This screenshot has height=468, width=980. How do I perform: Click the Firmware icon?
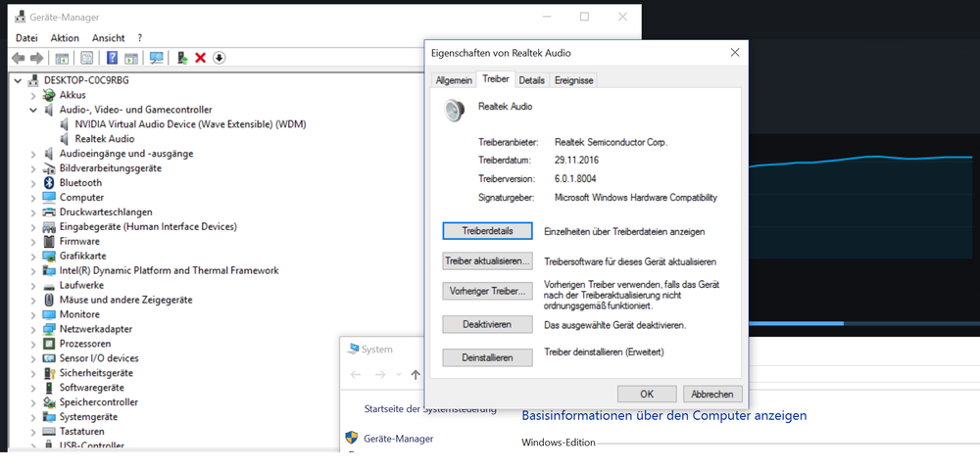pos(49,242)
